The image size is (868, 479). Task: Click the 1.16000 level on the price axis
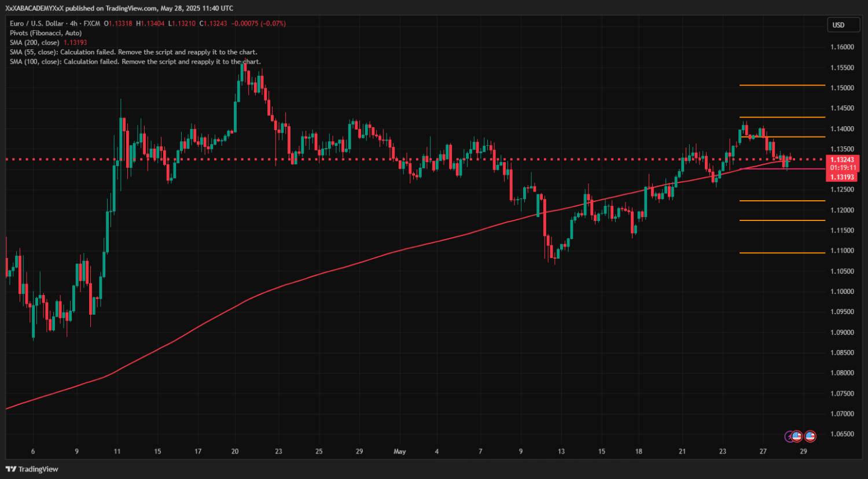[842, 47]
